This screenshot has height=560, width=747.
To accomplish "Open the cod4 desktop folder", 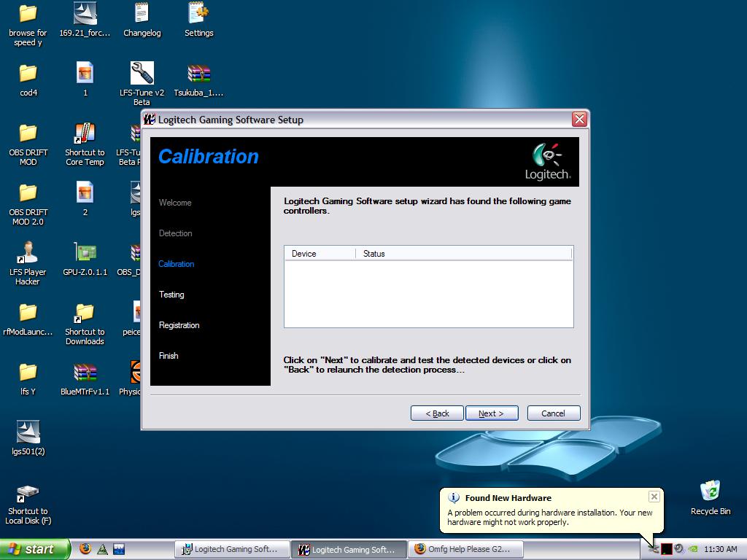I will pos(28,80).
